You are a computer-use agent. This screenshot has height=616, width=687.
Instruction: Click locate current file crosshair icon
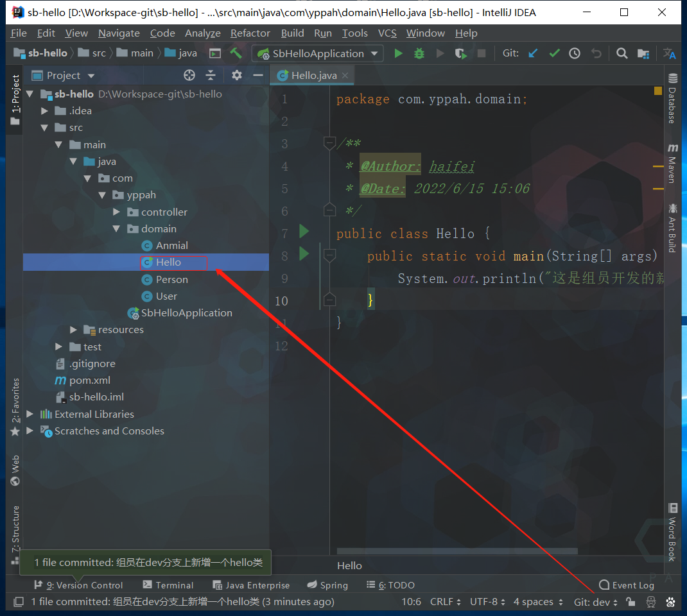point(189,76)
